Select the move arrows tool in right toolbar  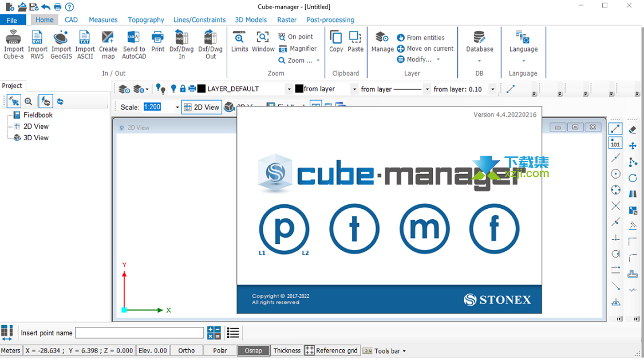[x=633, y=146]
